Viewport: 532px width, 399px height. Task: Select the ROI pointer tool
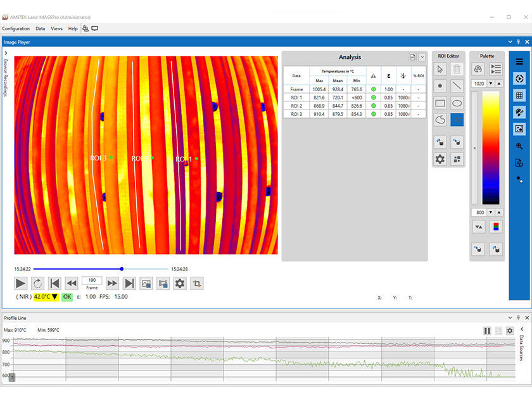[x=440, y=68]
